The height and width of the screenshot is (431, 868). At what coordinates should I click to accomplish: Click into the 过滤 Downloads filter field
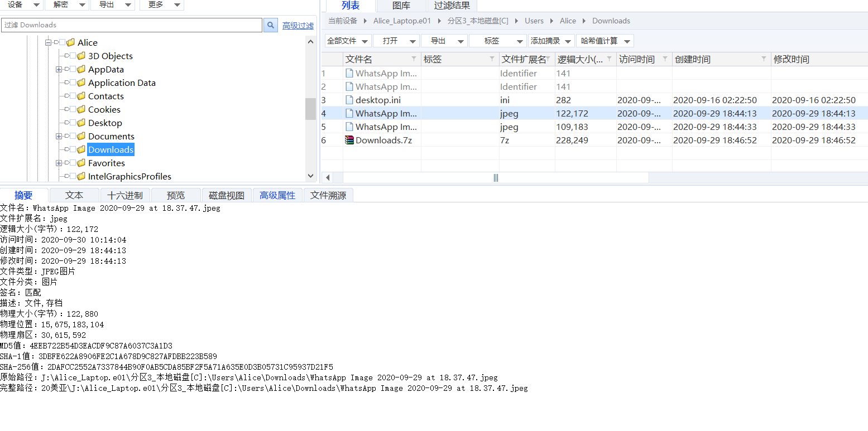point(132,25)
